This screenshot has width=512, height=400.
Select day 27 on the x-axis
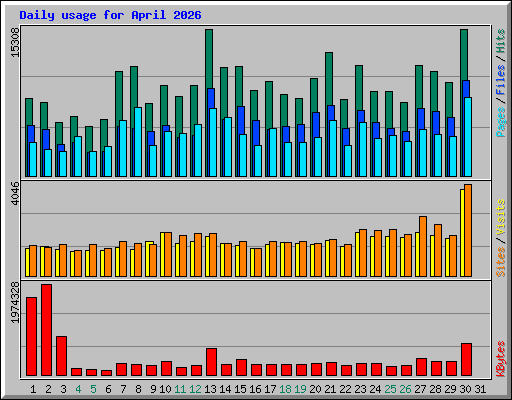click(x=420, y=389)
